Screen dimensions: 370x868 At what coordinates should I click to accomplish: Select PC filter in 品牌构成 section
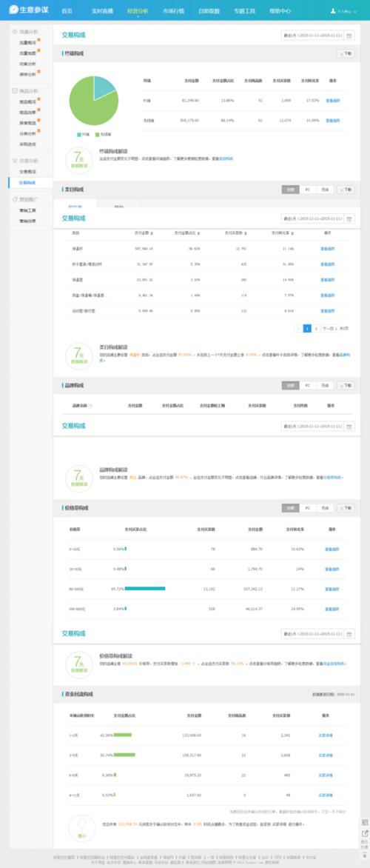(308, 385)
